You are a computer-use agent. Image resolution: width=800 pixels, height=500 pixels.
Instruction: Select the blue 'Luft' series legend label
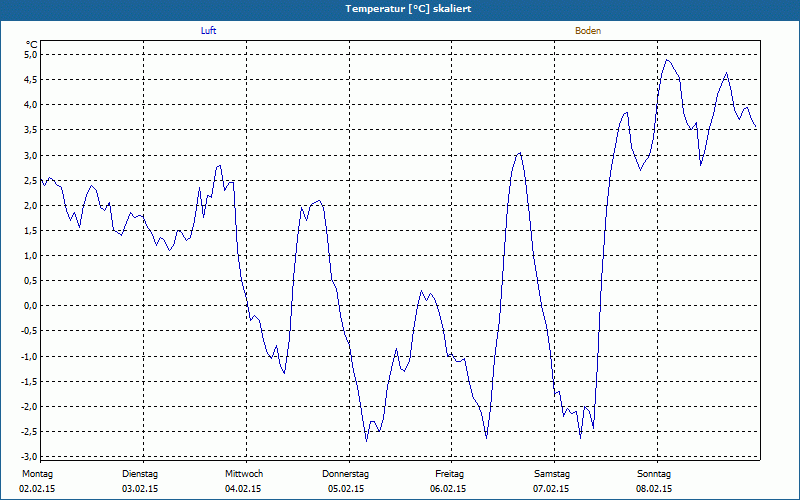tap(208, 31)
